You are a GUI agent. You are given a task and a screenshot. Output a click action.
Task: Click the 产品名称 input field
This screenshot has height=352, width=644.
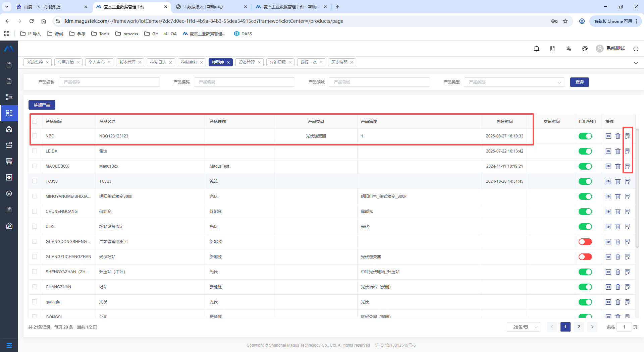click(x=109, y=82)
